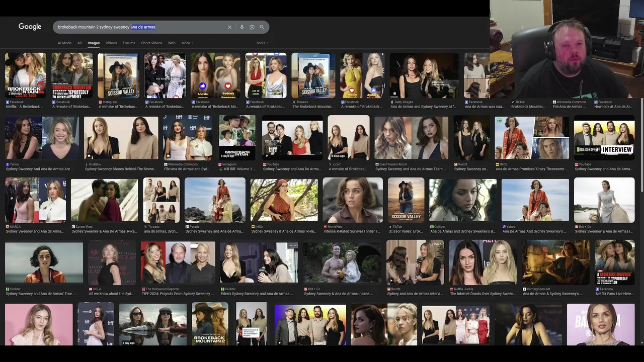The image size is (644, 362).
Task: Open the Screen Rant 'R-Ra...' thumbnail
Action: (104, 200)
